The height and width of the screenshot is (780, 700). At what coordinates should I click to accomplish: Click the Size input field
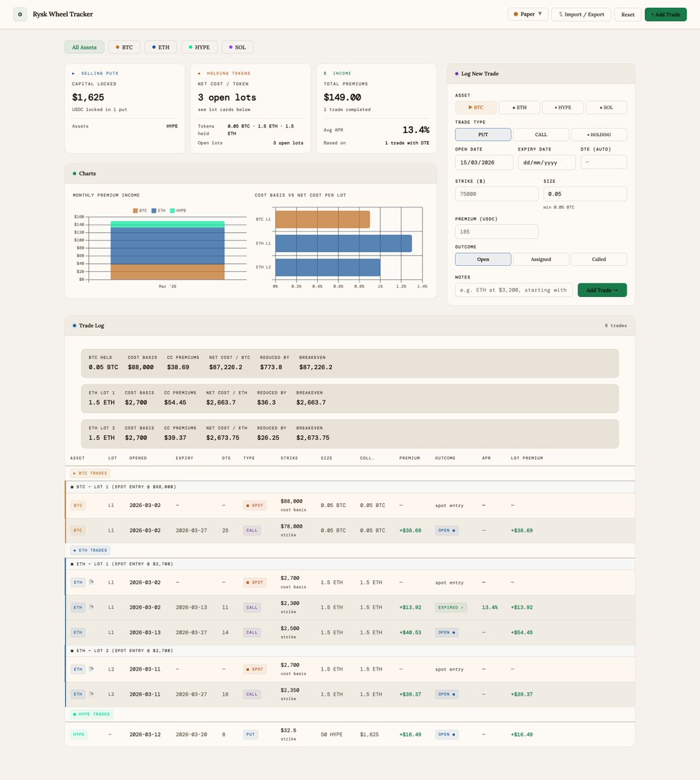tap(585, 194)
